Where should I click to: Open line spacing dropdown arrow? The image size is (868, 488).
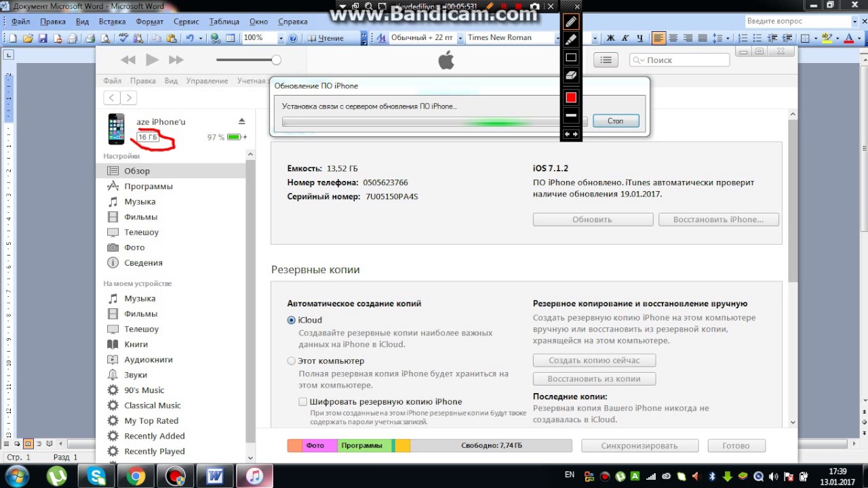click(x=728, y=38)
